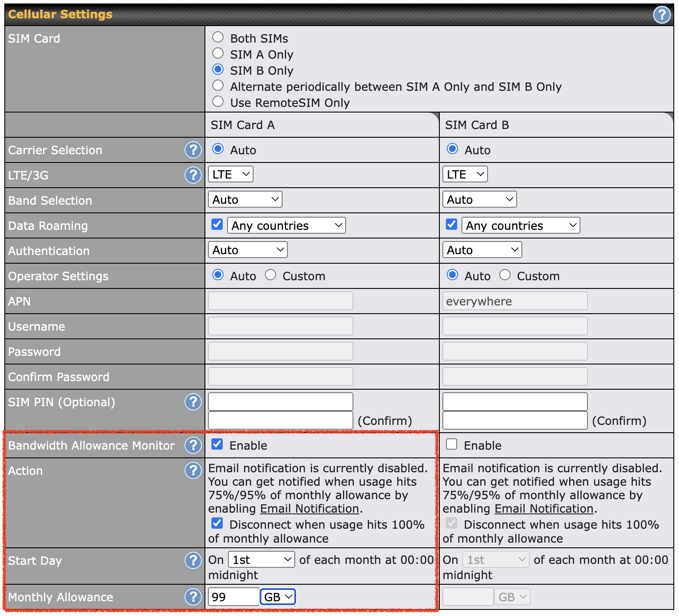Follow Email Notification link under SIM Card A

coord(310,509)
